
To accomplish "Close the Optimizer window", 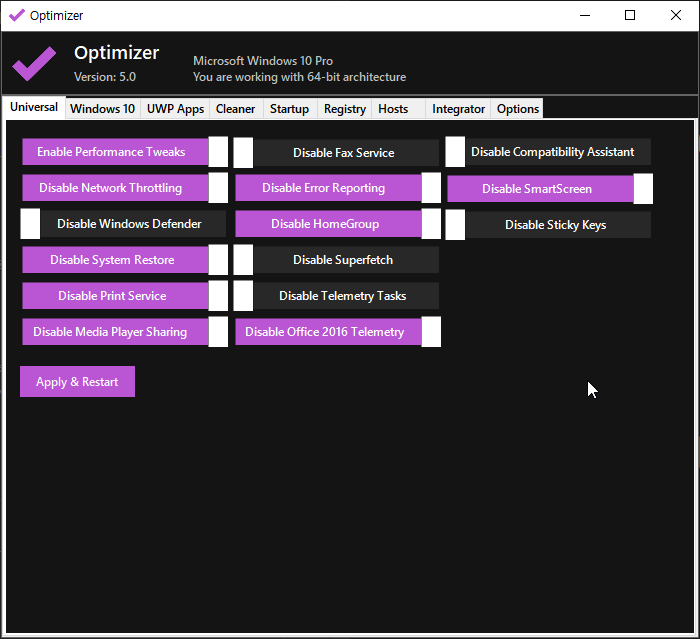I will 675,16.
